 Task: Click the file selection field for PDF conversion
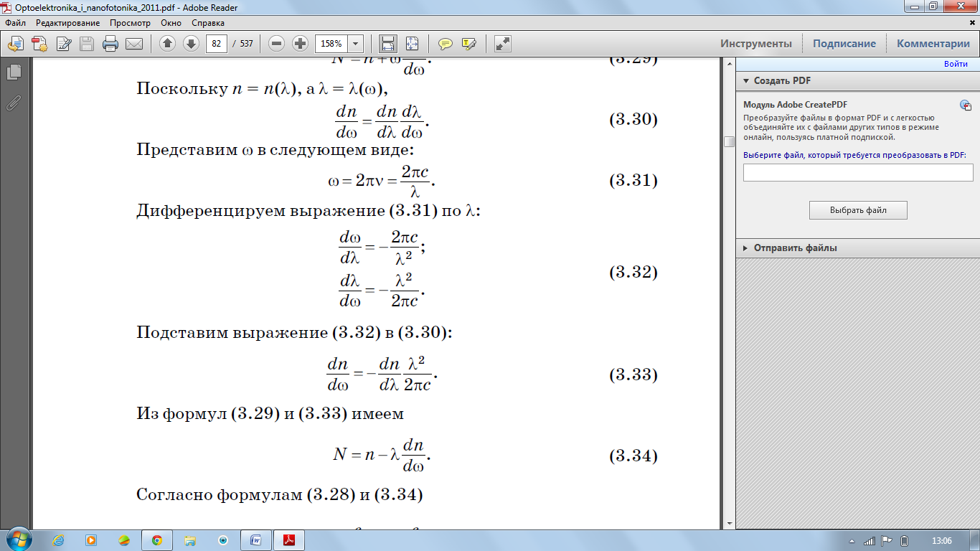click(858, 172)
